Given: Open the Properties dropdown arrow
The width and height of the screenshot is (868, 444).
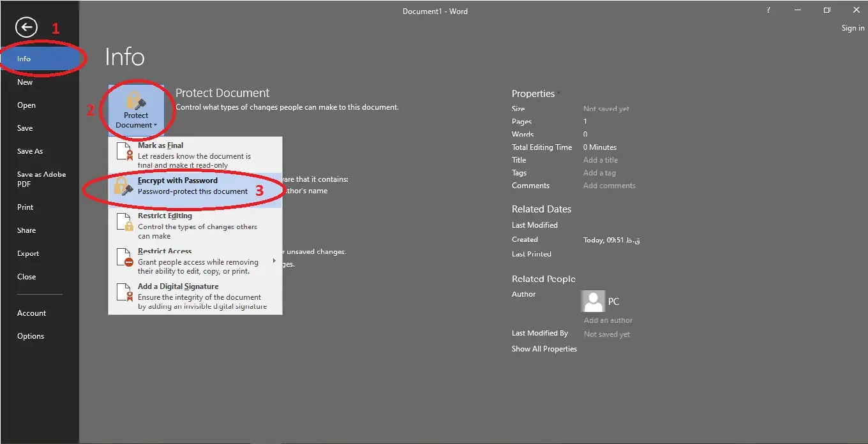Looking at the screenshot, I should coord(559,93).
